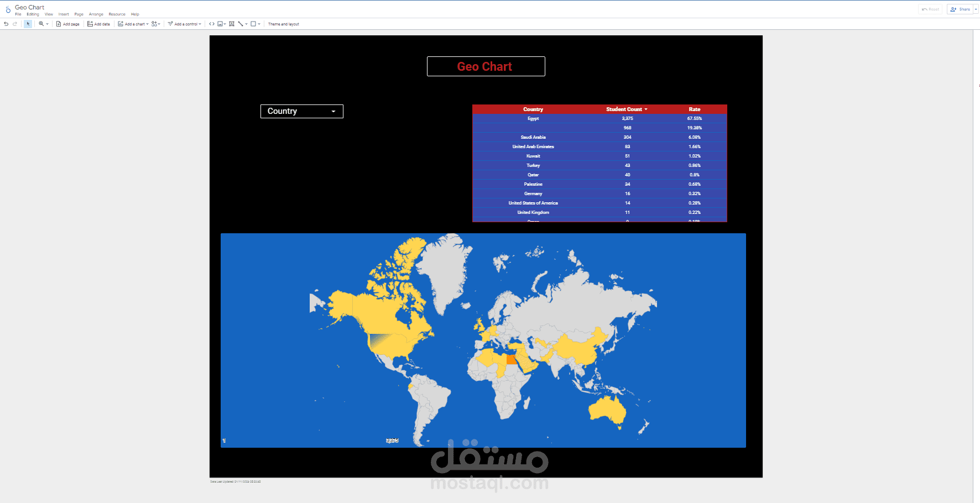Activate the selection mode arrow tool
This screenshot has height=503, width=980.
28,24
